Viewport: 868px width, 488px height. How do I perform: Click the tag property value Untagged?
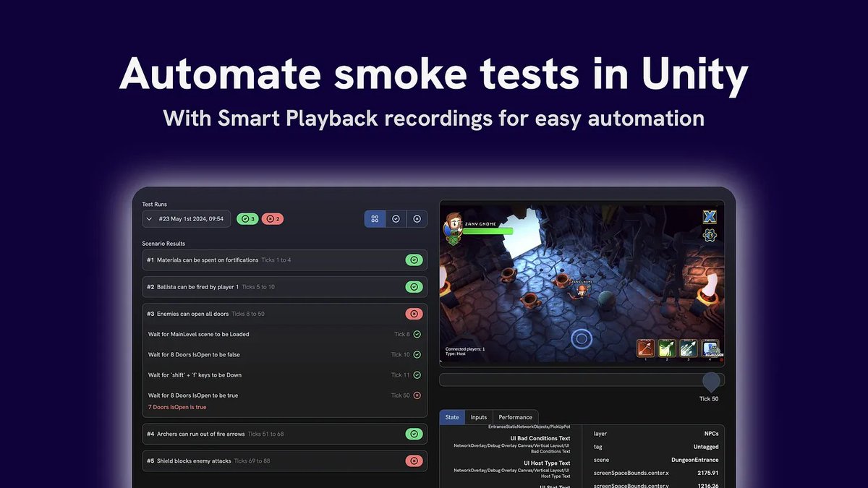tap(706, 447)
